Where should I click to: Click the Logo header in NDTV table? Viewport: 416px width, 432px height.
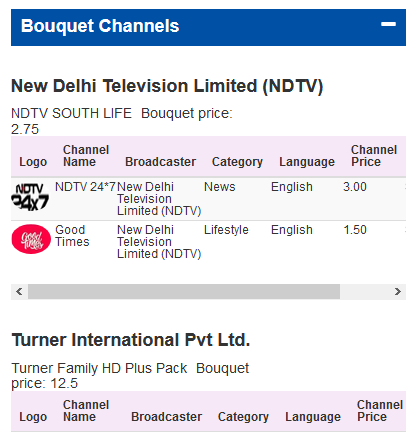pos(33,162)
